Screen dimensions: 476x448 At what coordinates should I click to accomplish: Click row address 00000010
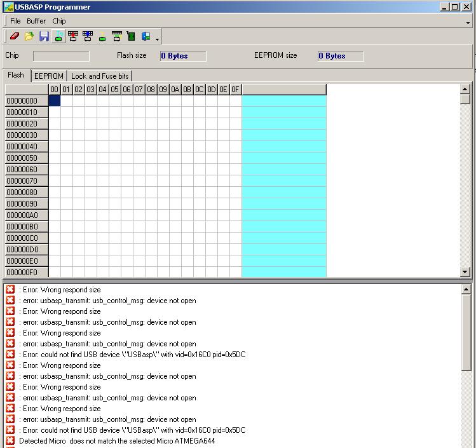point(27,112)
